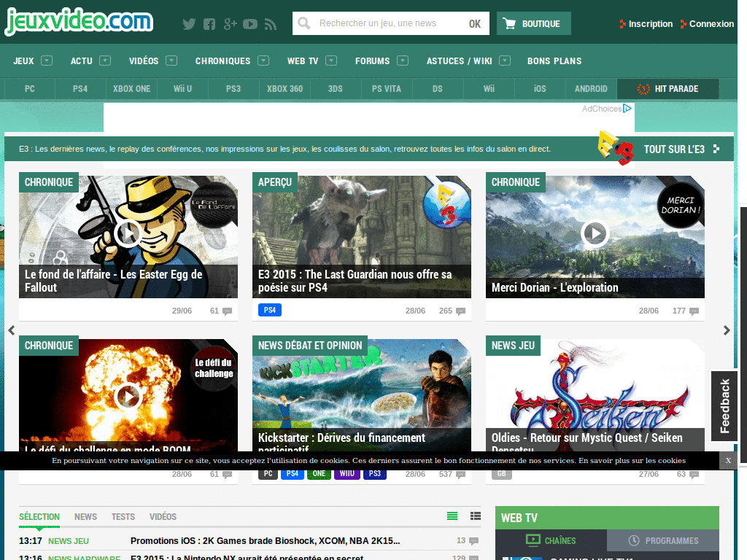Click the AdChoices icon
The image size is (747, 560).
tap(627, 109)
